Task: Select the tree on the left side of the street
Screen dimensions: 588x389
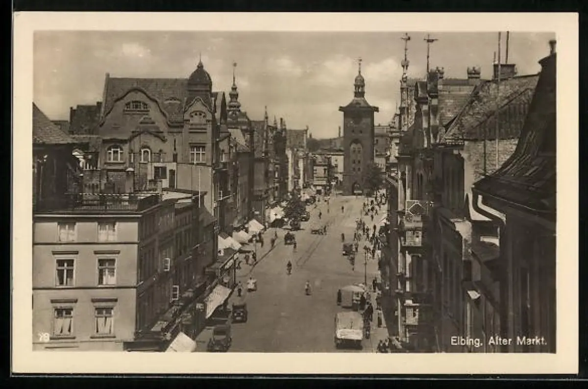Action: 295,208
